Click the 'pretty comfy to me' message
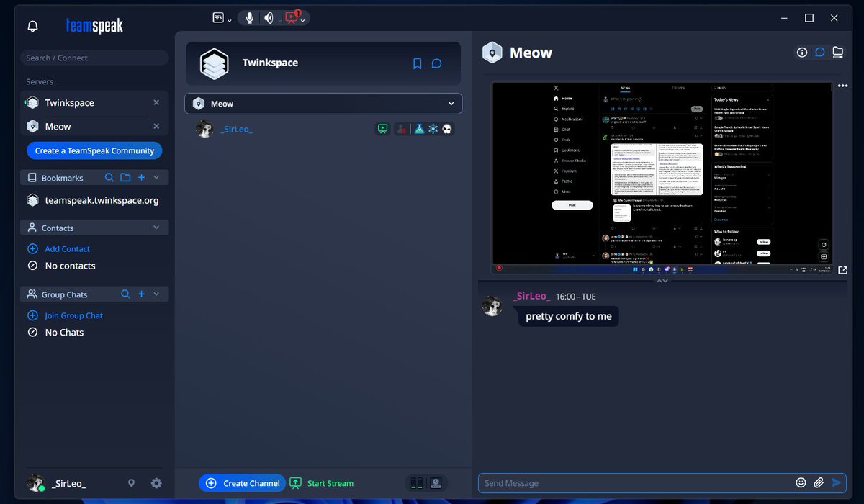864x504 pixels. pyautogui.click(x=569, y=316)
